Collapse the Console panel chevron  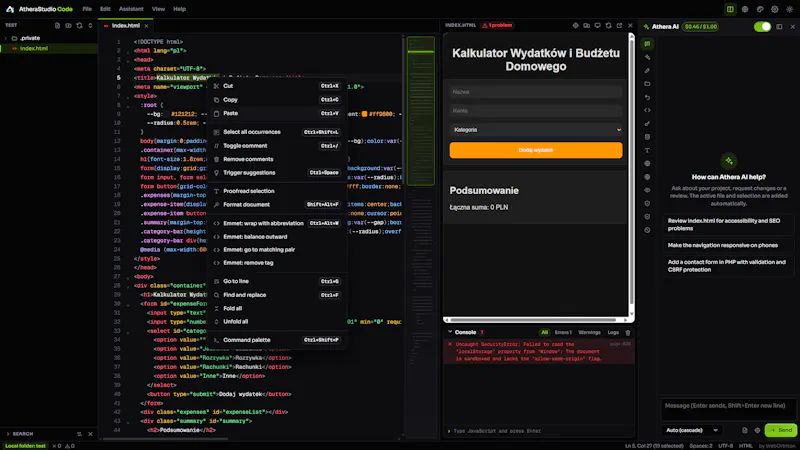coord(450,332)
